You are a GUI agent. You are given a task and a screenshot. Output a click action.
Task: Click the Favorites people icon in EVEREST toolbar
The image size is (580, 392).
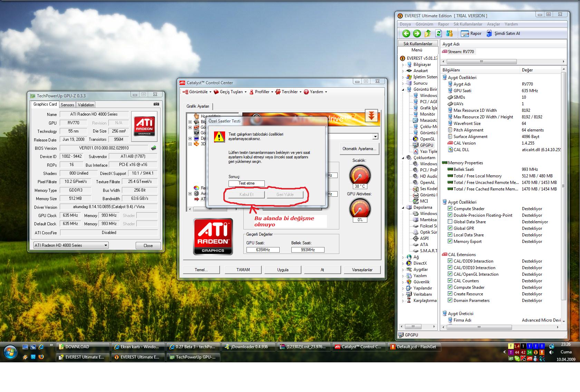coord(449,33)
